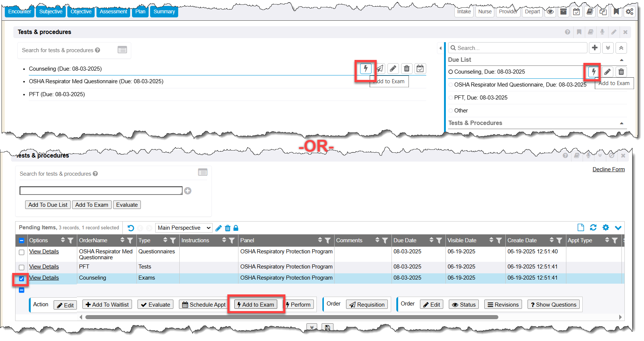Check the PFT row checkbox

pyautogui.click(x=21, y=267)
